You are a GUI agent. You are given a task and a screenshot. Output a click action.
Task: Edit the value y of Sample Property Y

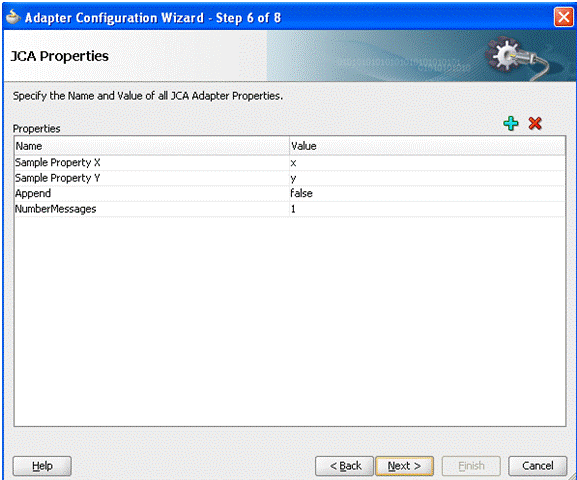(427, 178)
